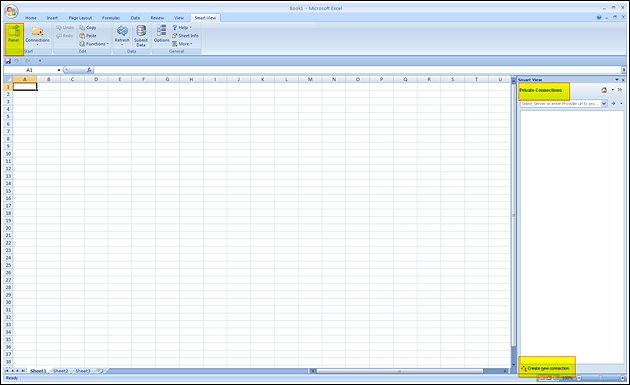Click the next sheet navigation arrow
The width and height of the screenshot is (630, 385).
coord(18,371)
